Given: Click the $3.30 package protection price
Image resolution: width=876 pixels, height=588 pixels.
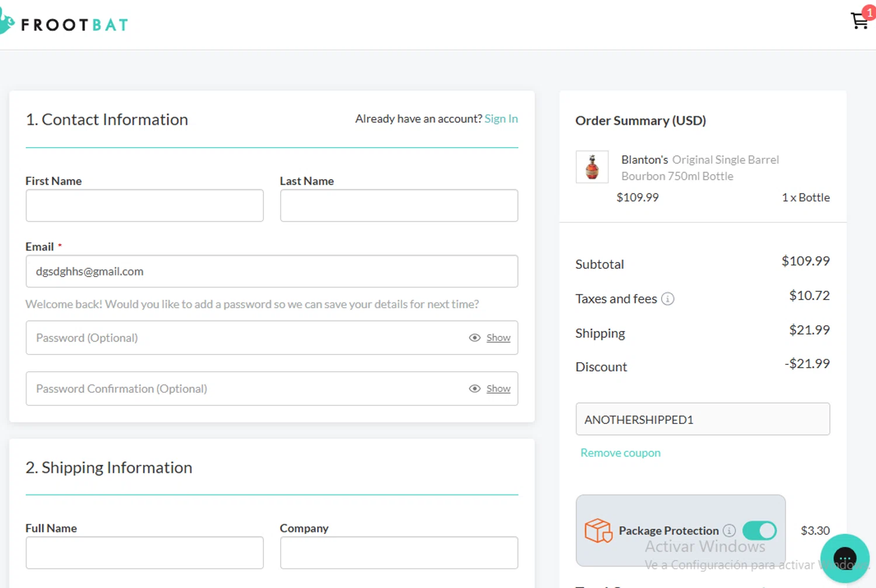Looking at the screenshot, I should [x=815, y=530].
